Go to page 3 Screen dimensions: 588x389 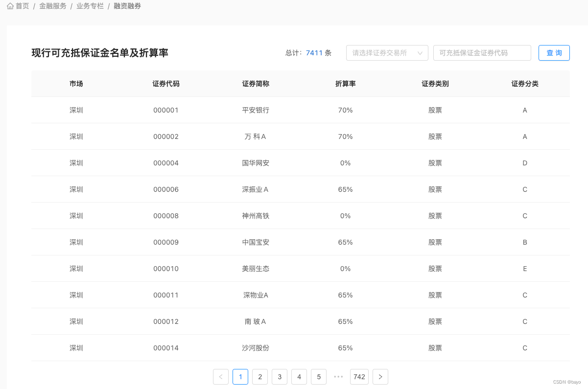pos(280,377)
